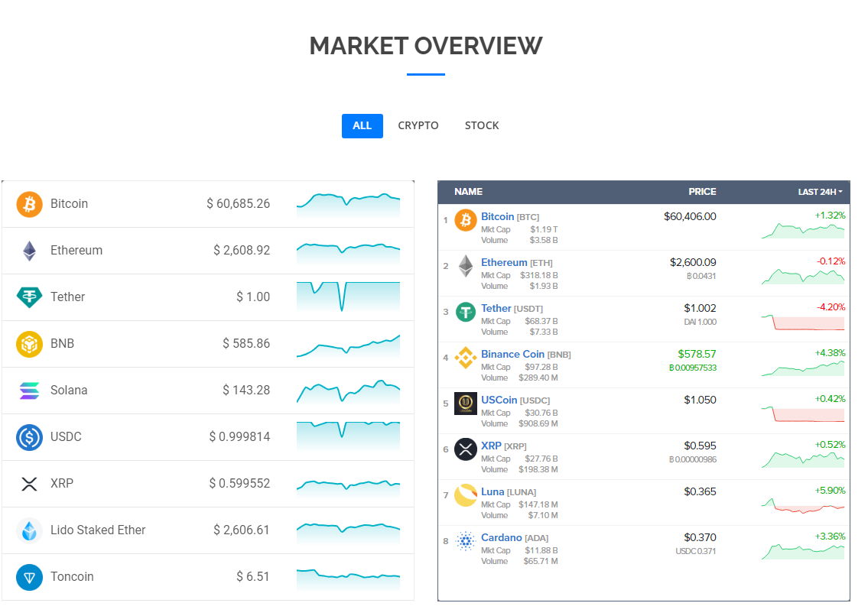
Task: Click the Cardano logo icon
Action: point(466,541)
